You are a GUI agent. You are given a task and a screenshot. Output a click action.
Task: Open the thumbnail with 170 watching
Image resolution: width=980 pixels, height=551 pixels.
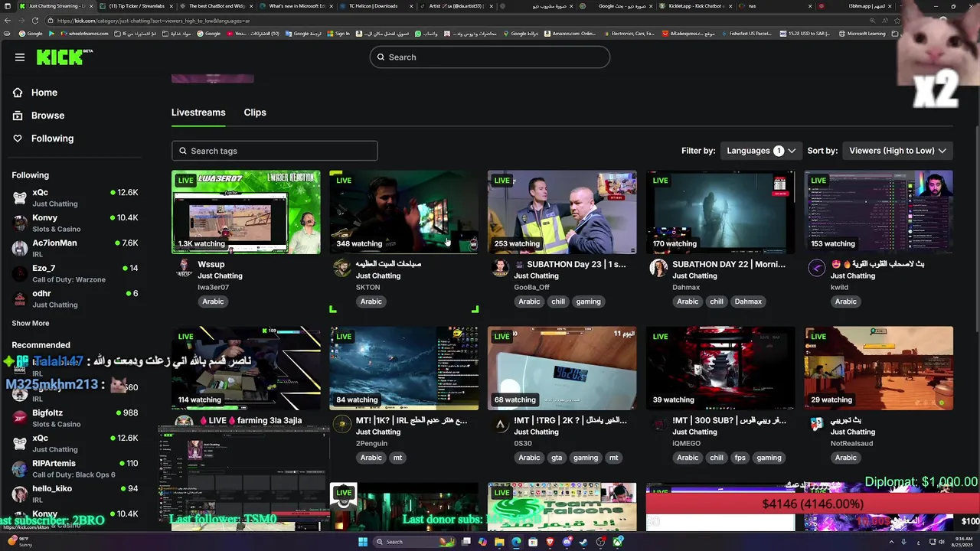[x=720, y=212]
